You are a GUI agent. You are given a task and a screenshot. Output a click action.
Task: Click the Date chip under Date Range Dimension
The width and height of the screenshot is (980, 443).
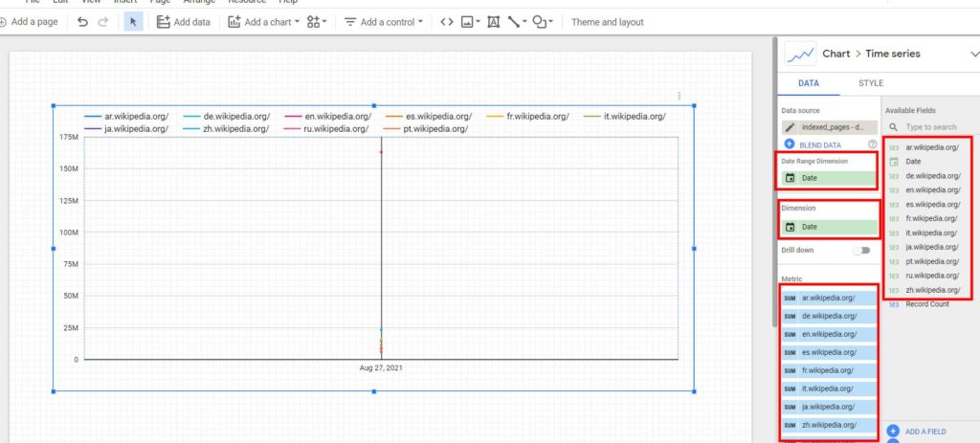(830, 178)
